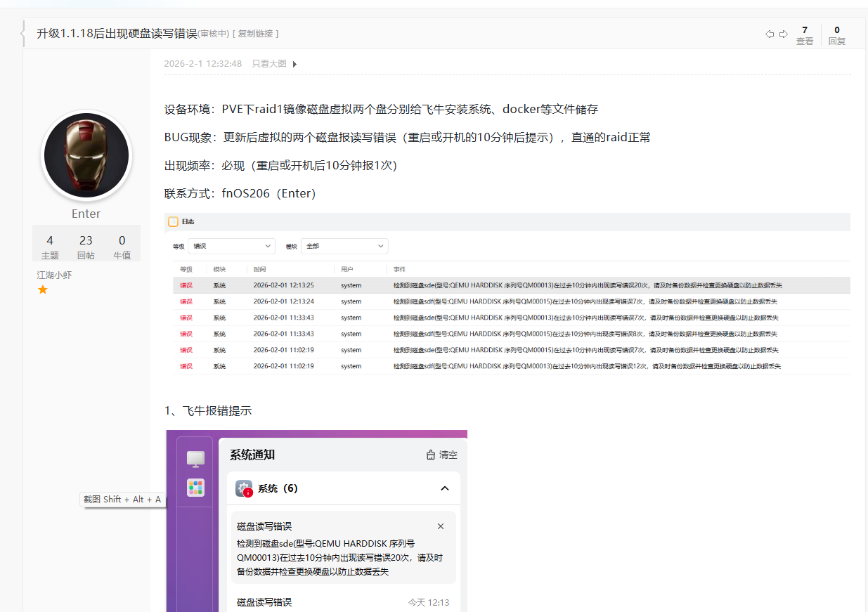The height and width of the screenshot is (612, 868).
Task: Click Iron Man avatar of user Enter
Action: tap(86, 156)
